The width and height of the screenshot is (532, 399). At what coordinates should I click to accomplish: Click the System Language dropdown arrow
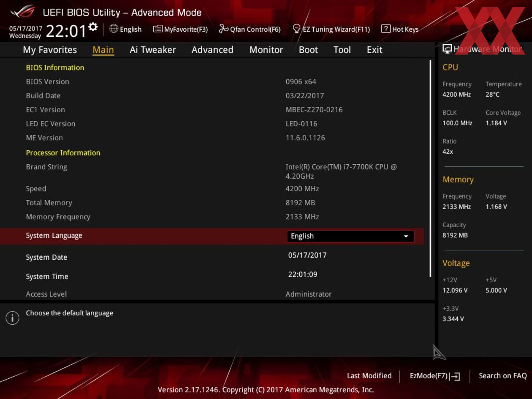pyautogui.click(x=406, y=236)
